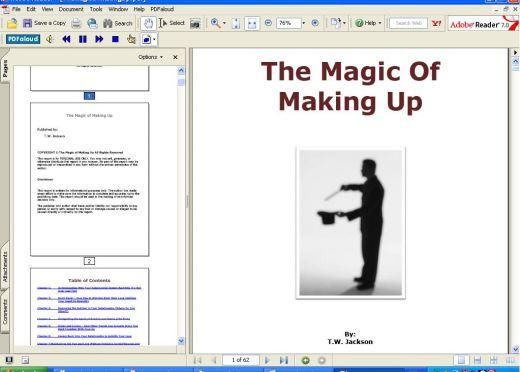Click the Zoom Out minus button
520x372 pixels.
(268, 23)
